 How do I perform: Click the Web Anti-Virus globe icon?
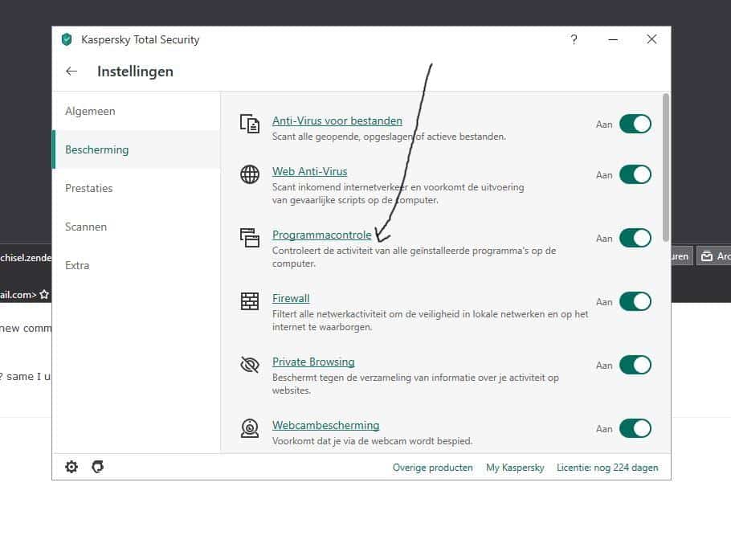click(x=250, y=174)
